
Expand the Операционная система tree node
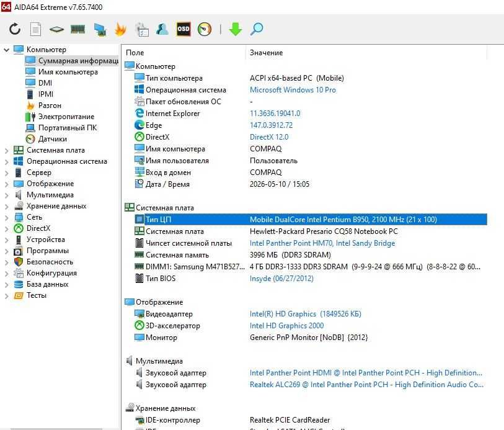click(6, 161)
